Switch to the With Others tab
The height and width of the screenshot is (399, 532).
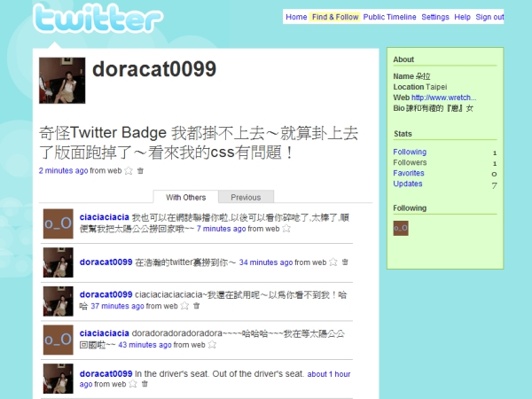[185, 197]
